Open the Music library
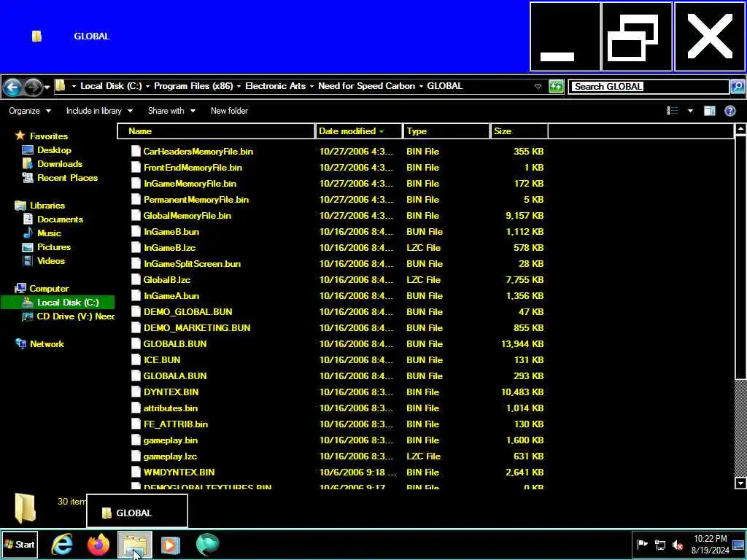 click(49, 233)
